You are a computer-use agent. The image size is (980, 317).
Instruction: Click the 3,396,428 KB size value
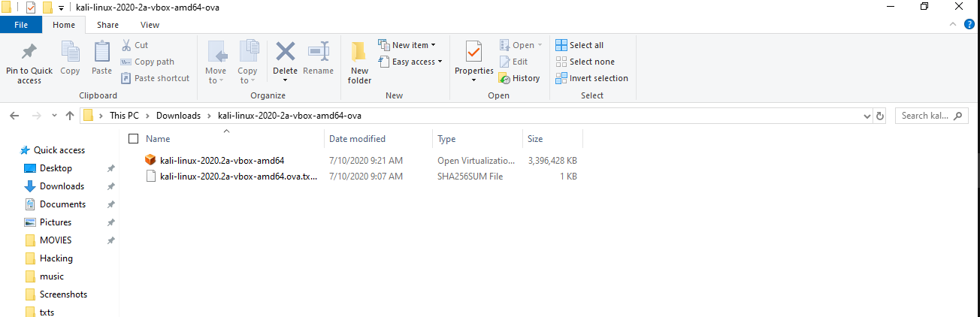pos(552,160)
